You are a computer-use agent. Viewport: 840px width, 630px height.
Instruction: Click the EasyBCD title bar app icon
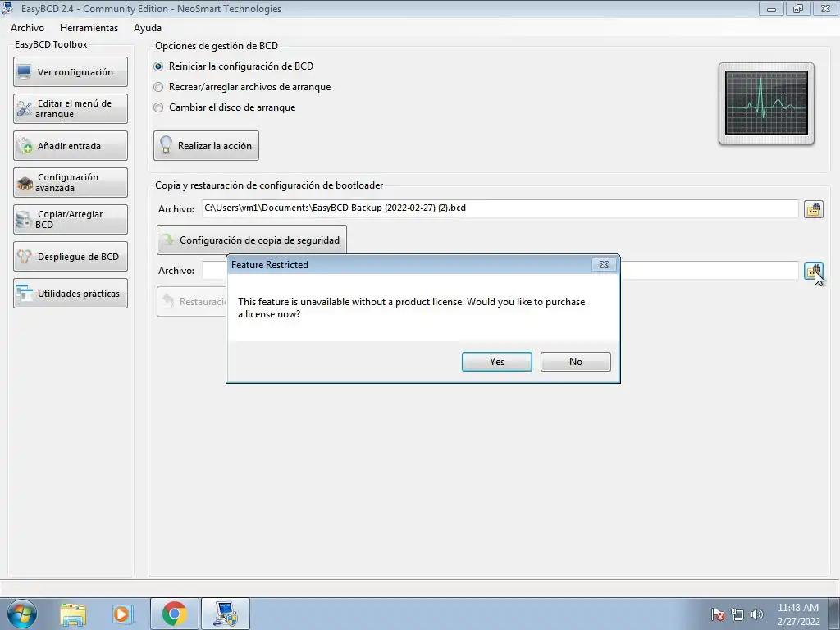pos(8,8)
